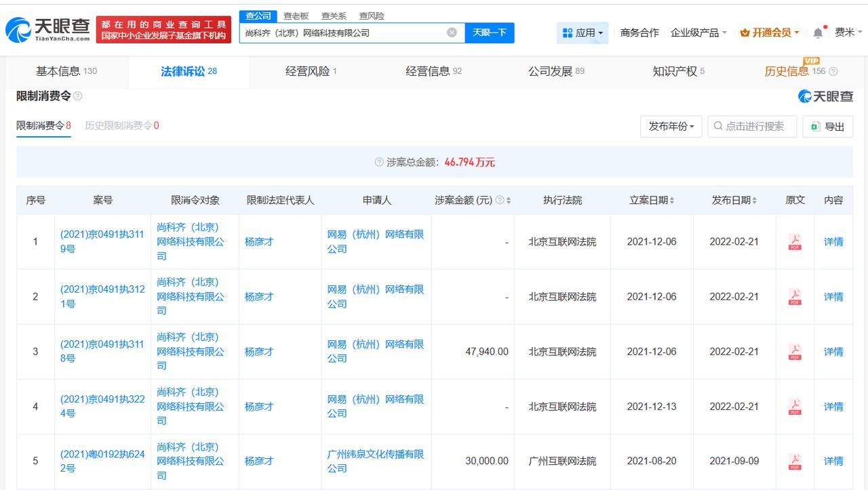Image resolution: width=868 pixels, height=490 pixels.
Task: Open case (2021)粤0192执6242号 link
Action: (102, 461)
